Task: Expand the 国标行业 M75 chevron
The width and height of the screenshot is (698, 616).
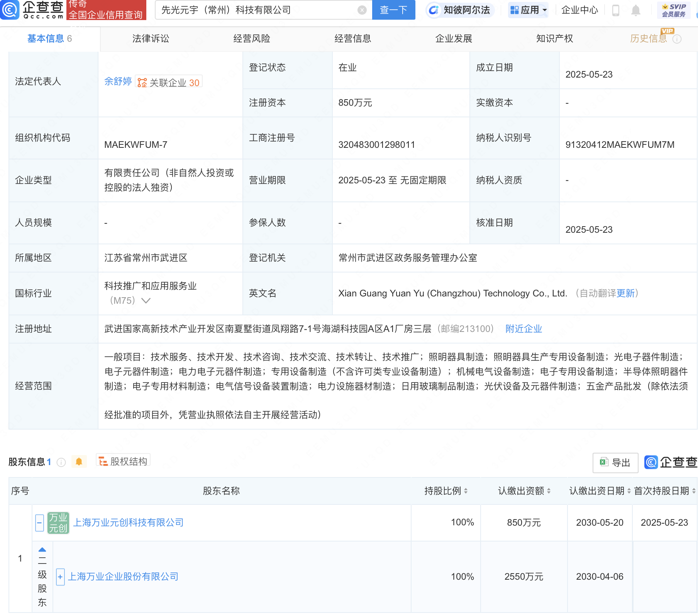Action: coord(146,301)
